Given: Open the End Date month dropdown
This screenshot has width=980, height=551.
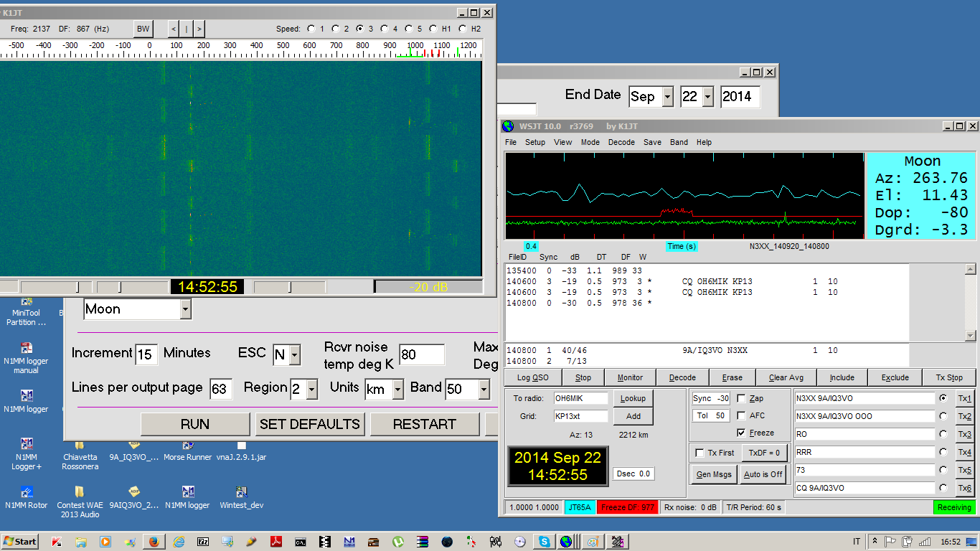Looking at the screenshot, I should (x=668, y=97).
